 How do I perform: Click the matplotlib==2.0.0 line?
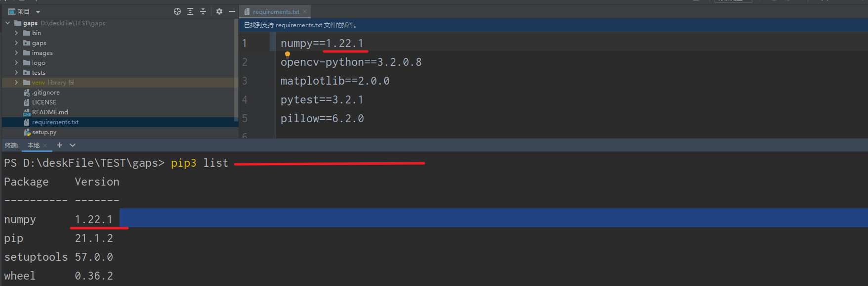point(335,81)
